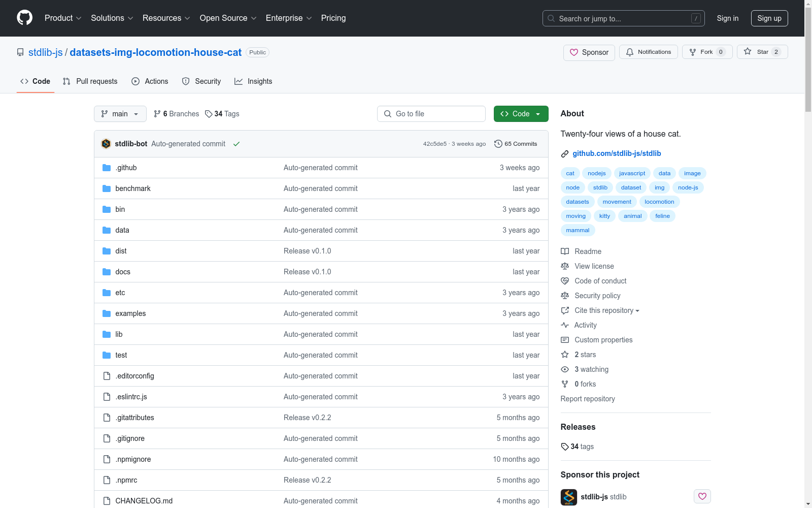
Task: Click the Custom properties note icon
Action: coord(565,340)
